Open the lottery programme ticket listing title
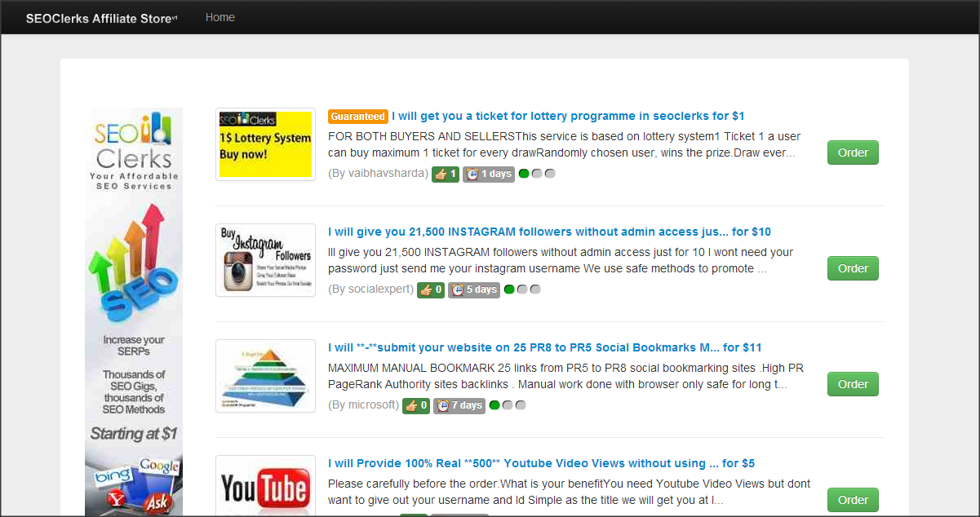The image size is (980, 517). tap(568, 116)
